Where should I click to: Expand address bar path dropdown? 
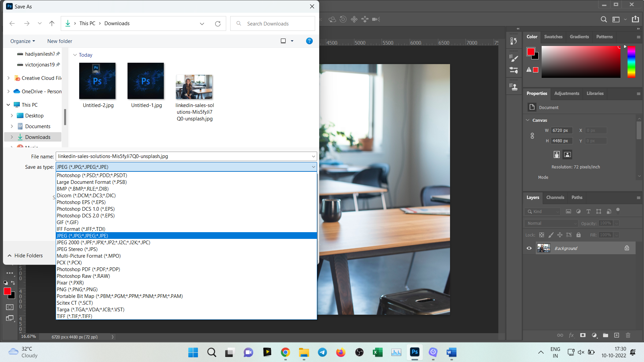tap(202, 23)
